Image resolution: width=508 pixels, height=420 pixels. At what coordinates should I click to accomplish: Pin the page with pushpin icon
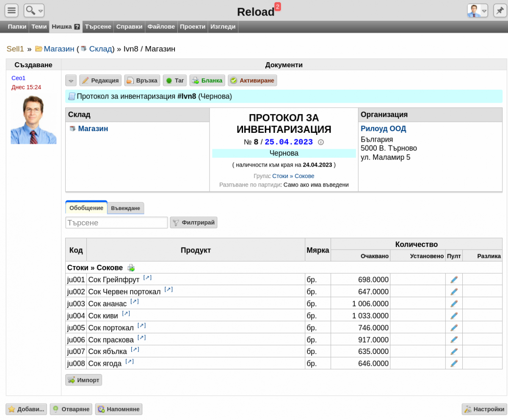(500, 11)
